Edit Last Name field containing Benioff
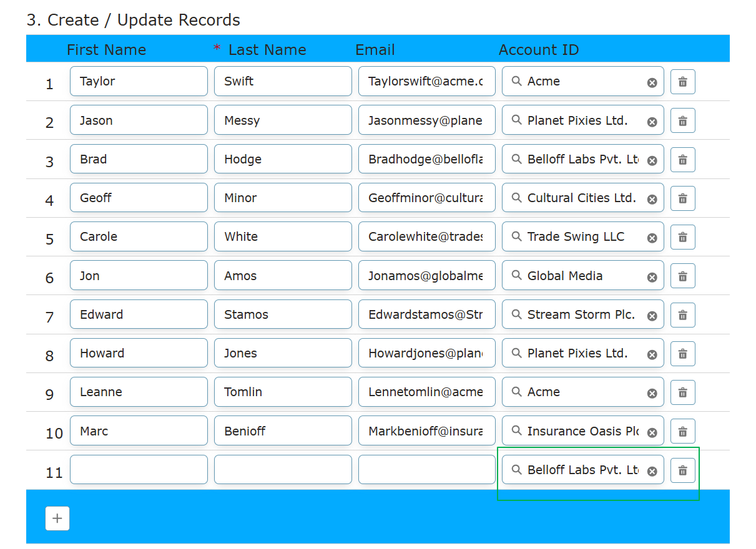This screenshot has width=756, height=549. pos(283,431)
